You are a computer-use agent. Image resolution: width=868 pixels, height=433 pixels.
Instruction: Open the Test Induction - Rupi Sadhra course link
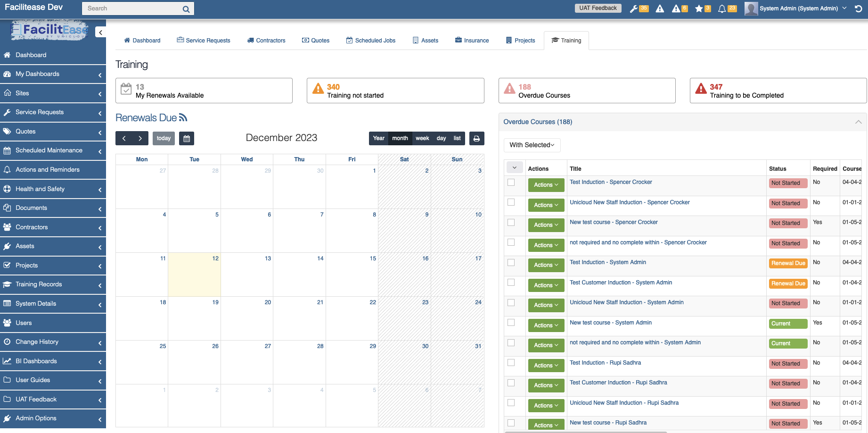[x=605, y=363]
